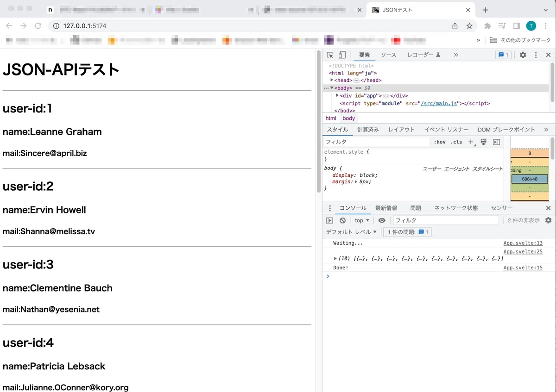Open the 最新情報 drawer tab
This screenshot has width=556, height=392.
(x=386, y=208)
